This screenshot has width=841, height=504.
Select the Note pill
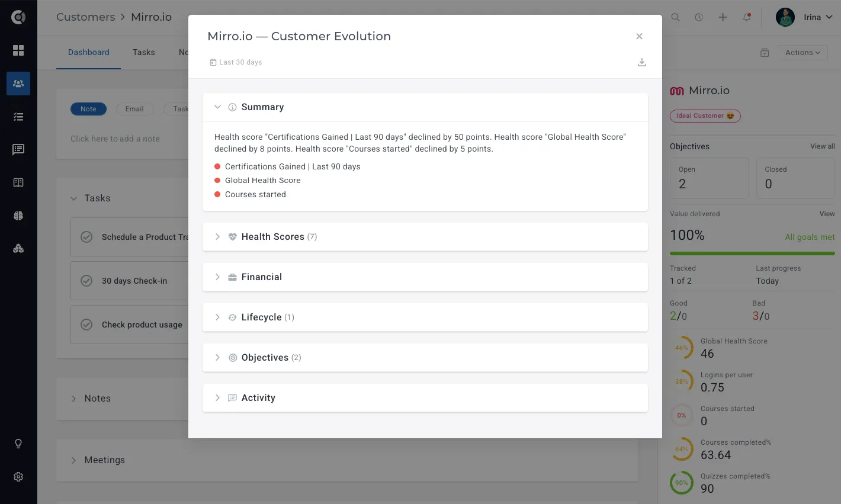pos(88,109)
